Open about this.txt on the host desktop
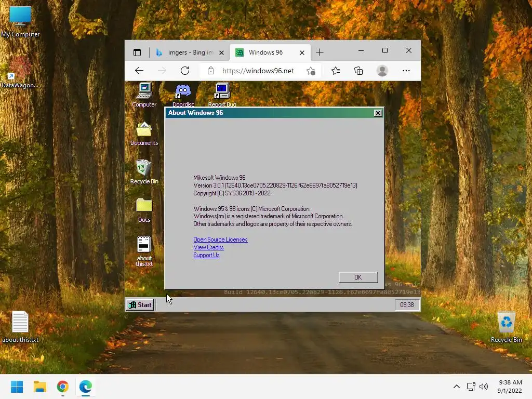Viewport: 532px width, 399px height. tap(20, 326)
